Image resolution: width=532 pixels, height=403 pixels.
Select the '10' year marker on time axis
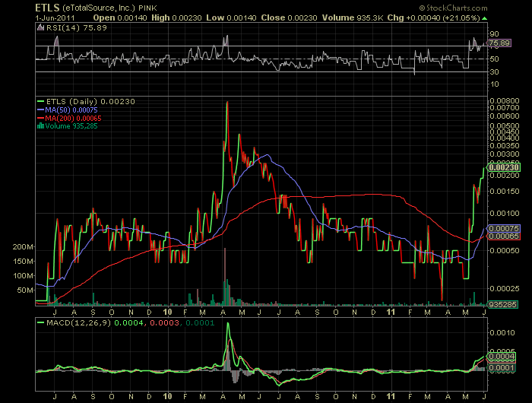pos(168,312)
